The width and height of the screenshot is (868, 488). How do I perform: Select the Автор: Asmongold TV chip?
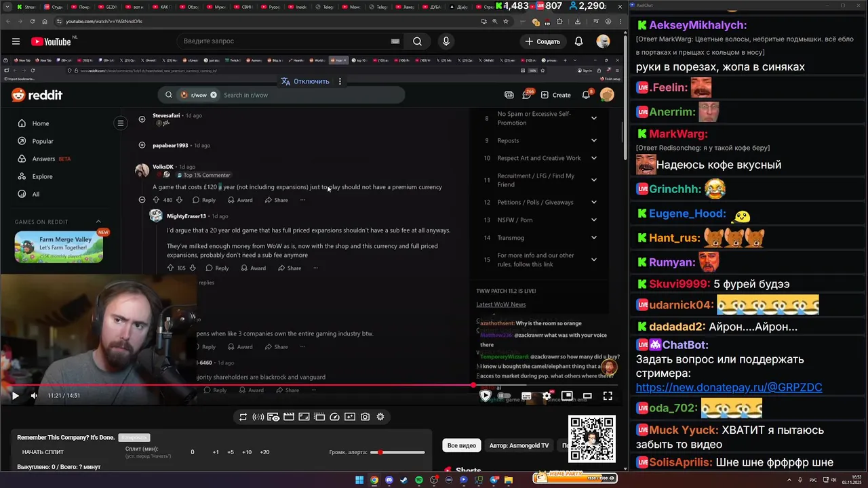519,445
